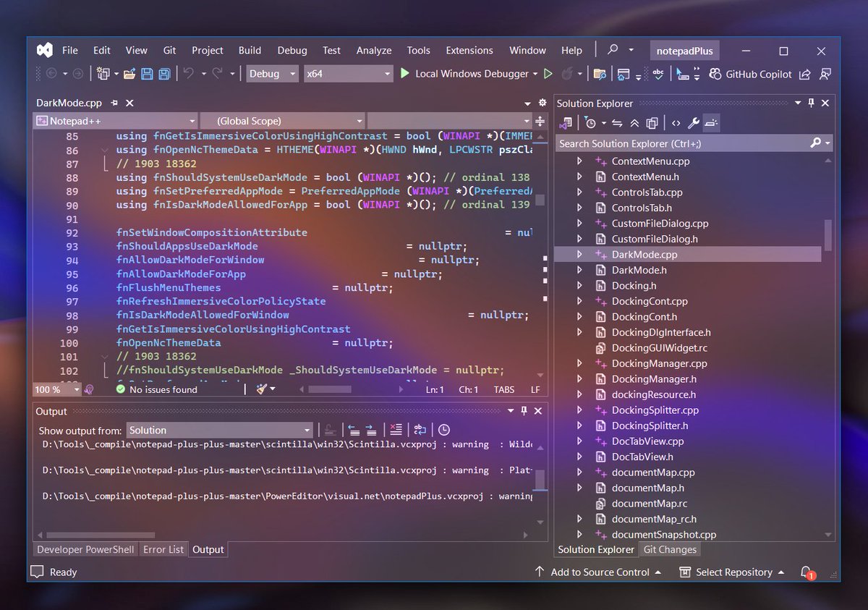Click Select Repository in the status bar

[x=732, y=572]
